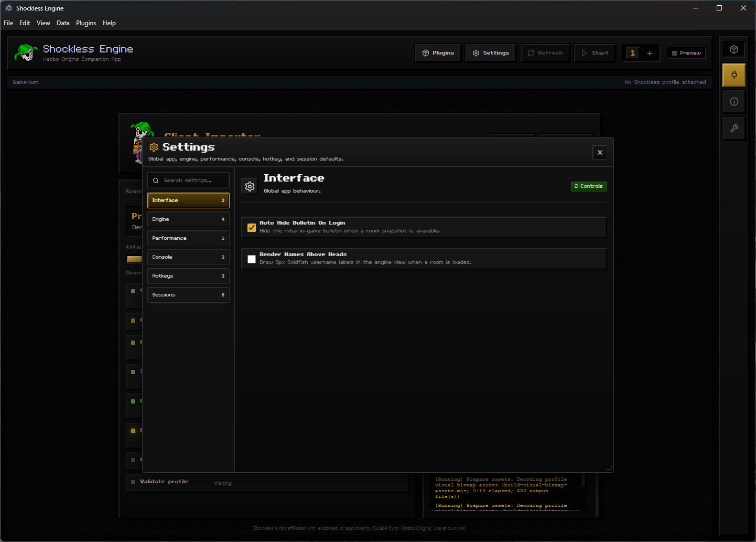This screenshot has height=542, width=756.
Task: Open the File menu
Action: tap(8, 23)
